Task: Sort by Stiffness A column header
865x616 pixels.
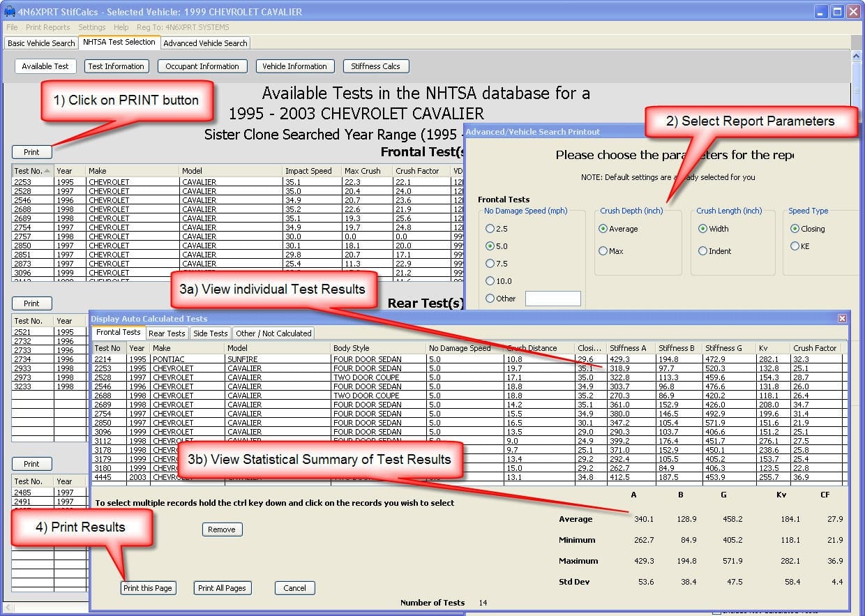Action: (x=628, y=348)
